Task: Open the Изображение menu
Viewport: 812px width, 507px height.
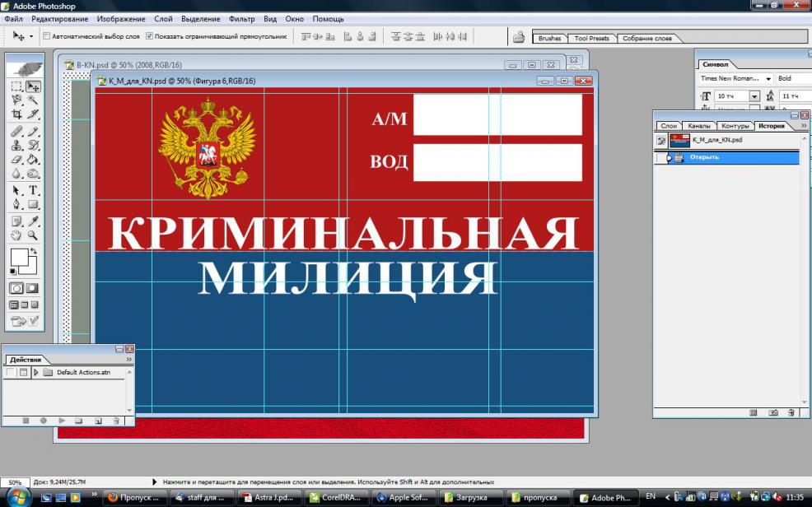Action: point(121,19)
